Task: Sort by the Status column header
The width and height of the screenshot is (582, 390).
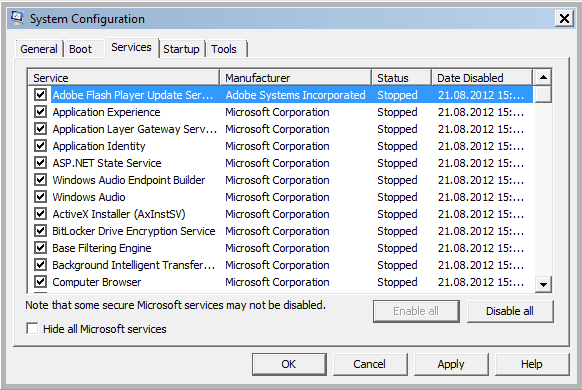Action: pyautogui.click(x=402, y=78)
